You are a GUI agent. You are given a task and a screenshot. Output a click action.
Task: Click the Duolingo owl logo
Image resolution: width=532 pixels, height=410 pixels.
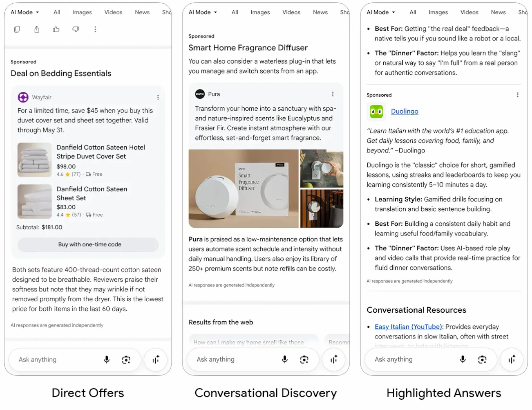[x=376, y=111]
